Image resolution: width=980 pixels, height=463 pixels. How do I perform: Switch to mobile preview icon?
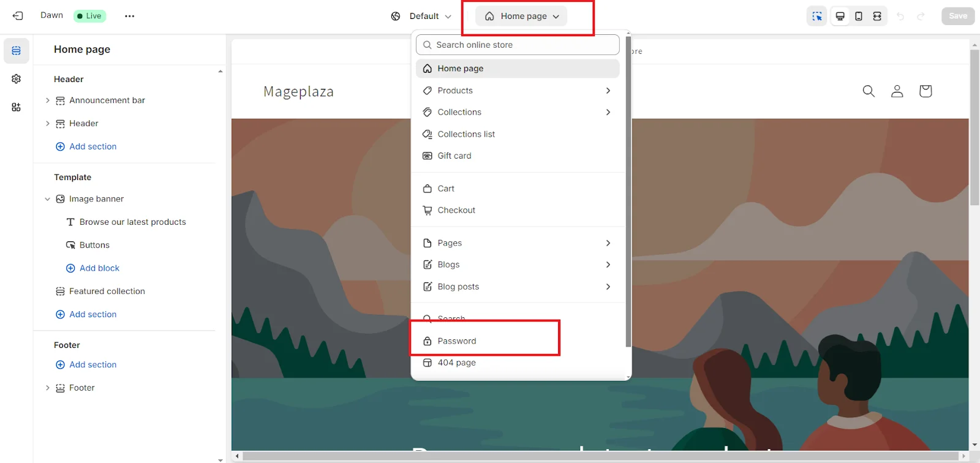click(859, 17)
